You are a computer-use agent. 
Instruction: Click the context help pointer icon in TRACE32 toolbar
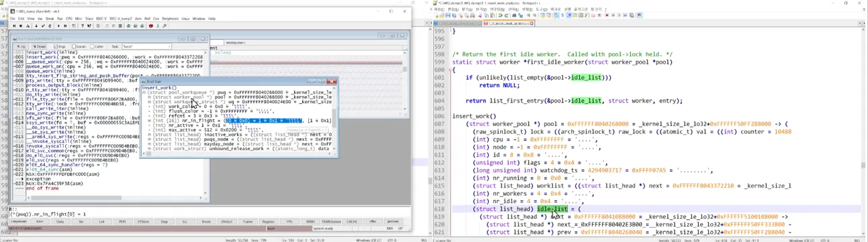[89, 26]
